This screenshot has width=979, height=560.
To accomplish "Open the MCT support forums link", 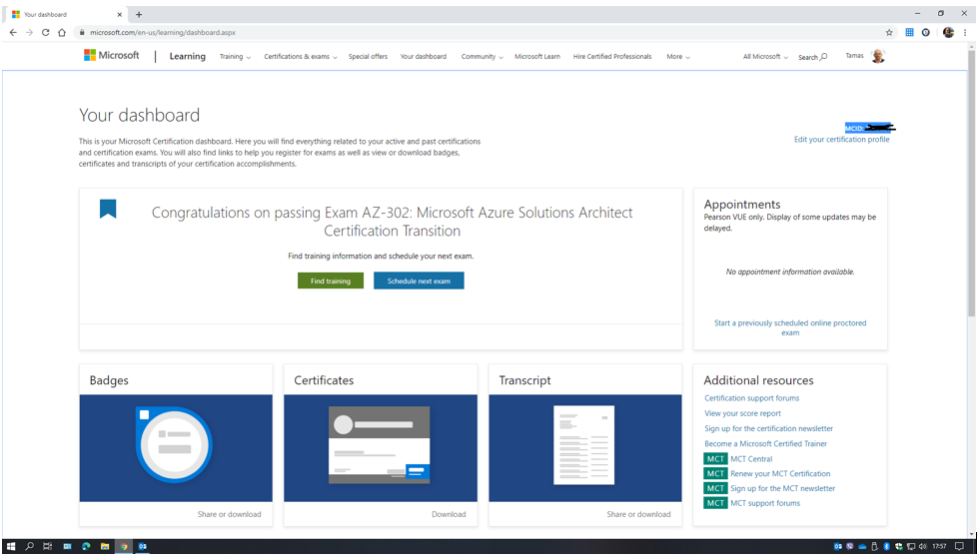I will (x=765, y=503).
